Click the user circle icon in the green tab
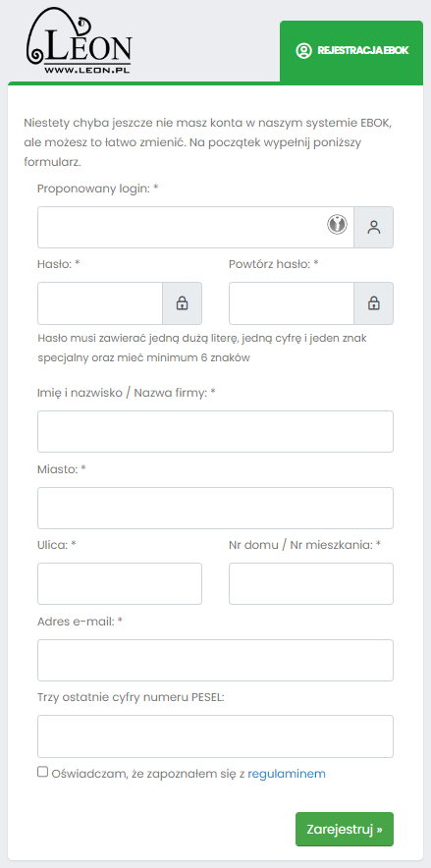Screen dimensions: 431x868 coord(303,51)
